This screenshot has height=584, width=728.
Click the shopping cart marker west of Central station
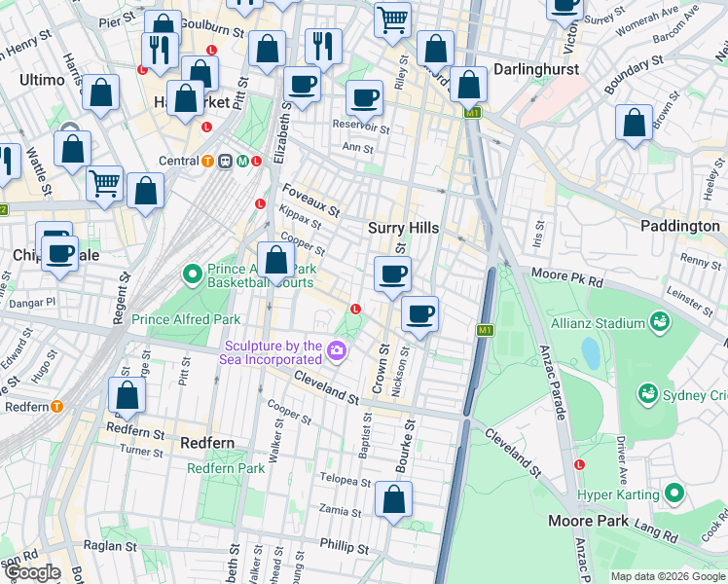pos(105,185)
